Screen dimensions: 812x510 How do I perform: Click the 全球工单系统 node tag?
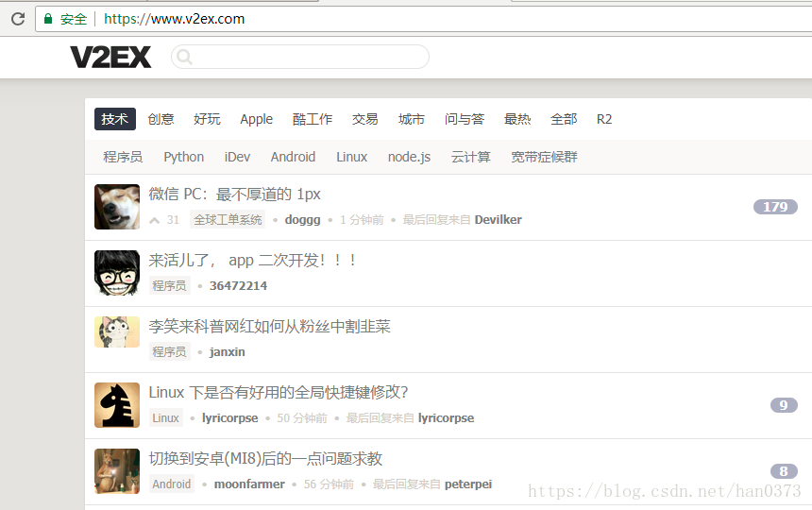point(228,220)
